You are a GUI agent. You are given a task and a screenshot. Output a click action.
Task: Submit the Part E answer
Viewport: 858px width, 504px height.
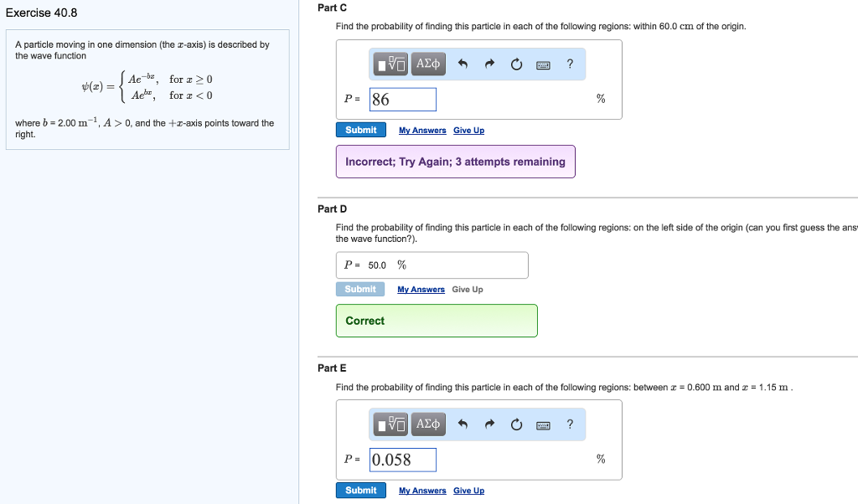[361, 490]
